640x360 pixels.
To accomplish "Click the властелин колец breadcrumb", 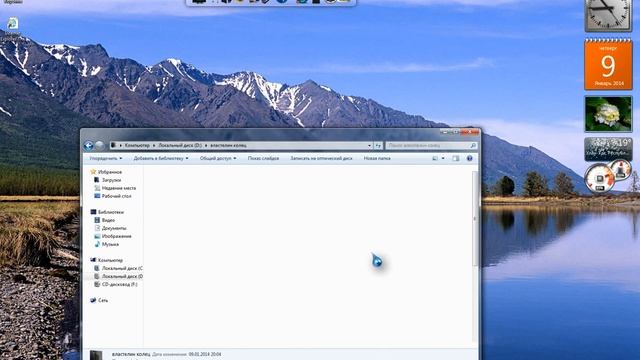I will point(228,145).
